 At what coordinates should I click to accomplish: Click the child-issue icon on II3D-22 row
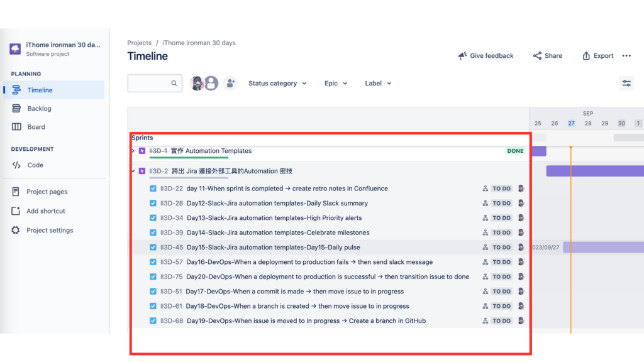pyautogui.click(x=485, y=189)
